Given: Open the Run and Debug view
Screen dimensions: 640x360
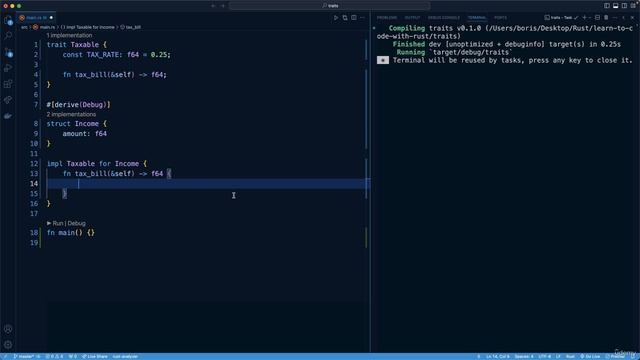Looking at the screenshot, I should click(x=8, y=68).
